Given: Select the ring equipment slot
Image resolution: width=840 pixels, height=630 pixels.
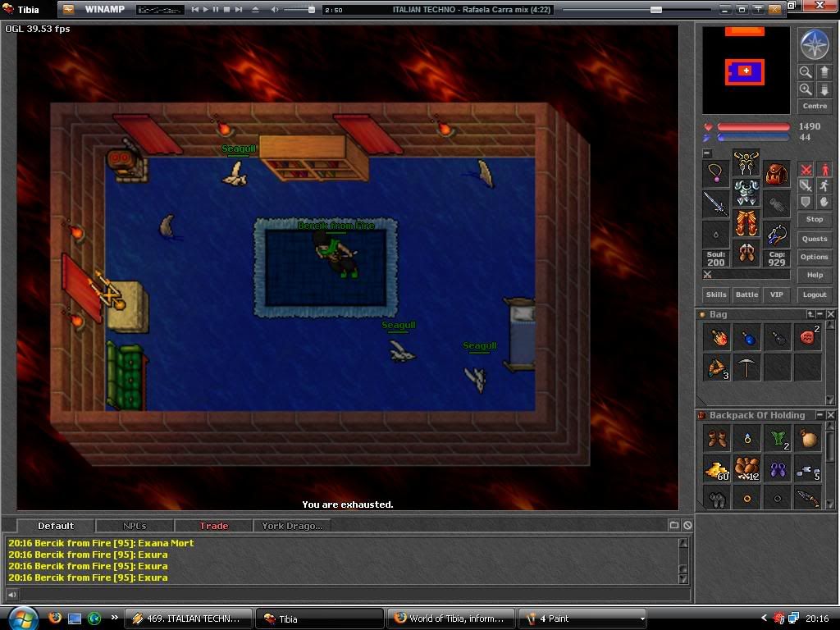Looking at the screenshot, I should (x=716, y=234).
